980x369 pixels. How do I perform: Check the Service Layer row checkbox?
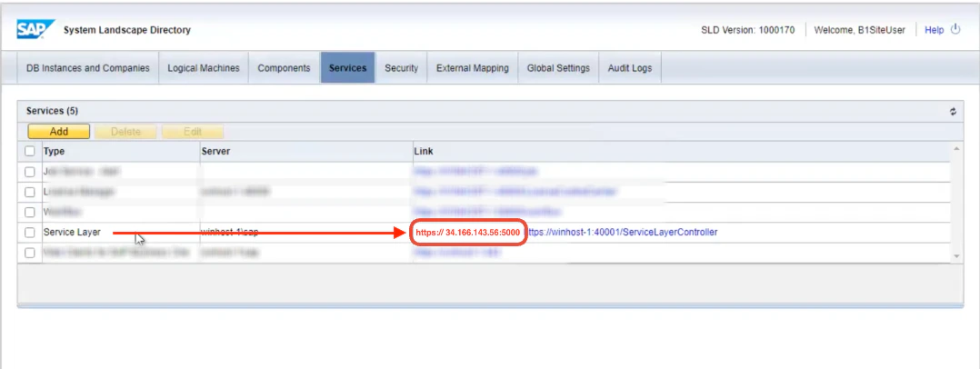[x=29, y=233]
